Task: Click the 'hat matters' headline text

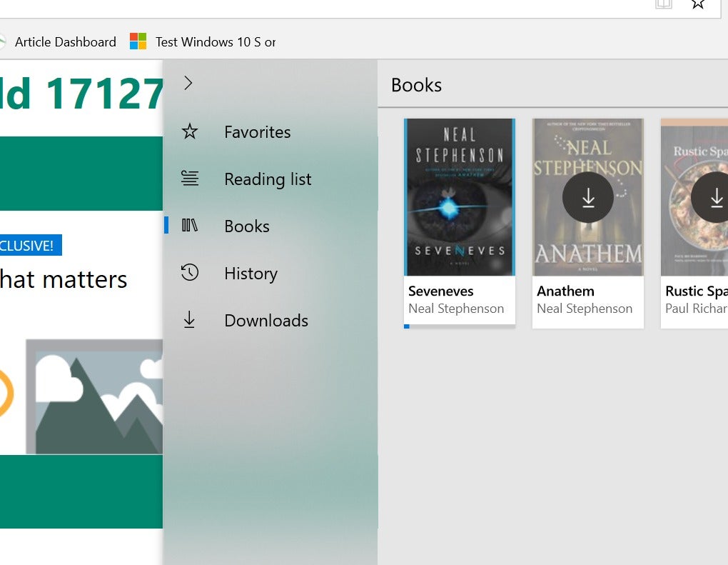Action: click(x=64, y=279)
